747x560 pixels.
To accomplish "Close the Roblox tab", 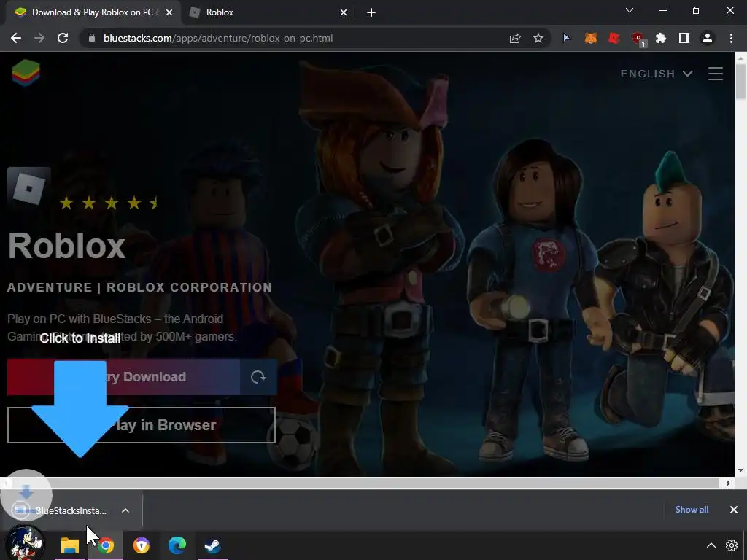I will click(x=344, y=12).
